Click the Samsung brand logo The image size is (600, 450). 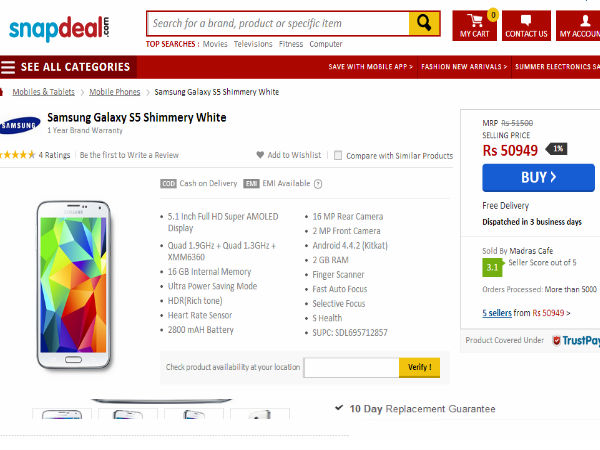(x=20, y=124)
